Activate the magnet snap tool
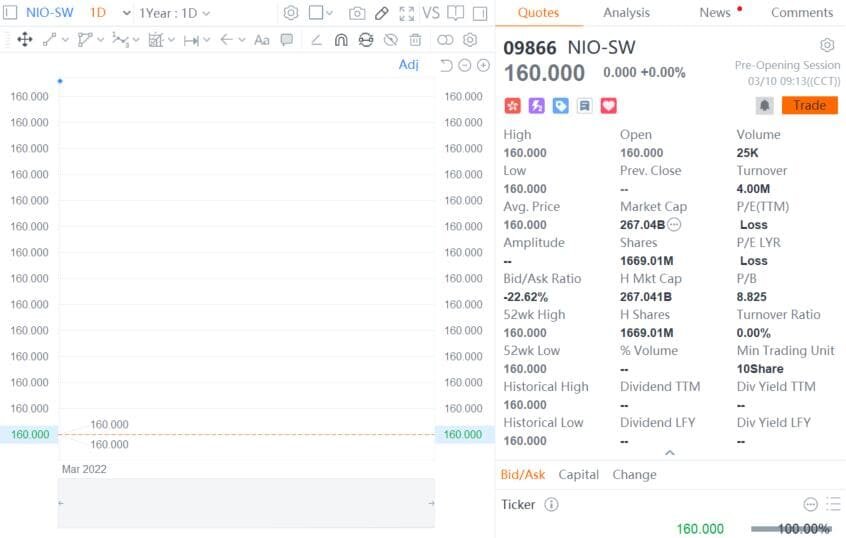The width and height of the screenshot is (846, 538). pos(341,39)
